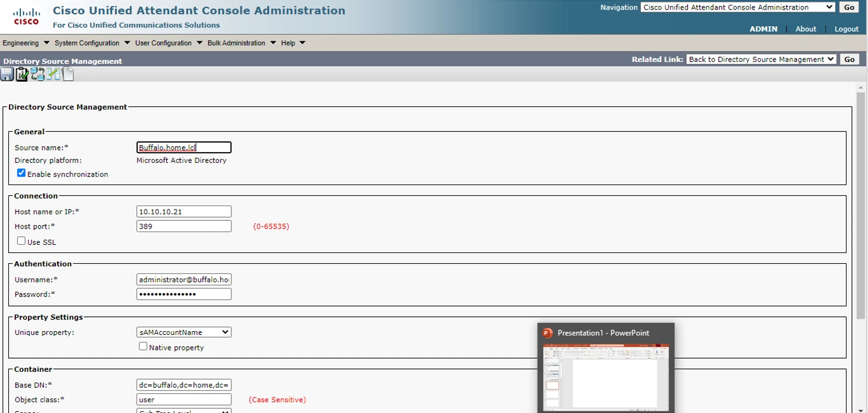
Task: Open the Scope dropdown below Object class
Action: [184, 411]
